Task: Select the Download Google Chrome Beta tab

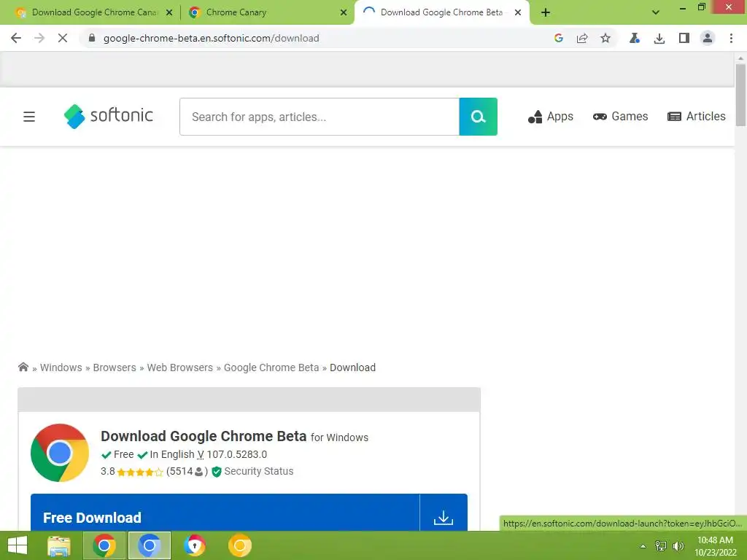Action: [x=441, y=12]
